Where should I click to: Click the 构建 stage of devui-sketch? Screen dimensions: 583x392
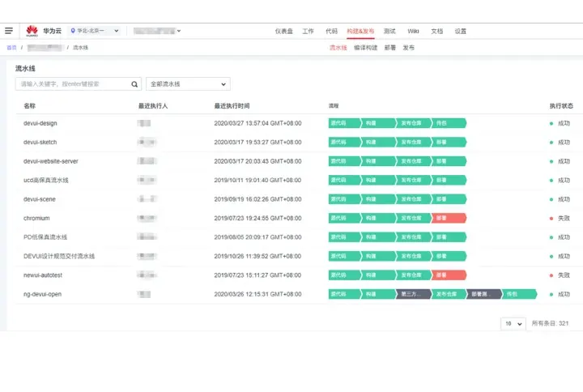378,142
